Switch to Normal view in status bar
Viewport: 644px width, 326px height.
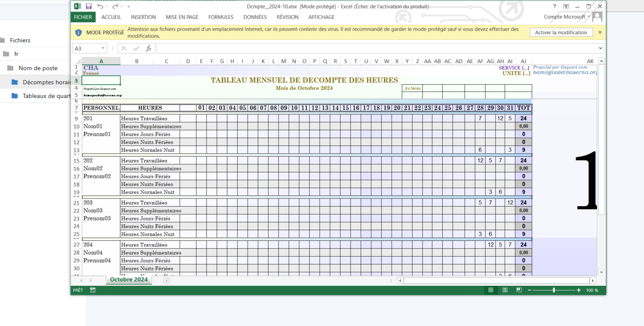(x=491, y=290)
